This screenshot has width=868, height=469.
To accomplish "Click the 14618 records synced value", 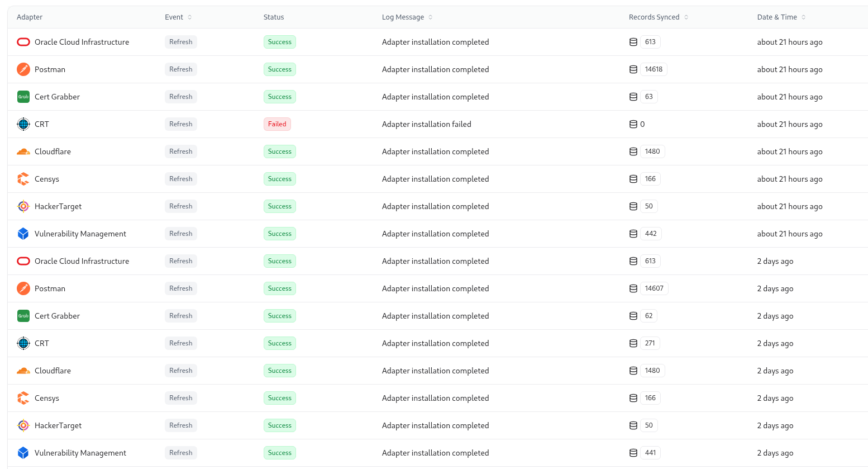I will pos(654,69).
